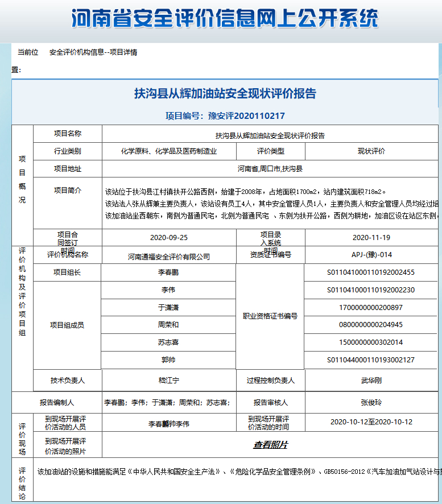Select certificate number APJ-(豫)-014

tap(371, 255)
